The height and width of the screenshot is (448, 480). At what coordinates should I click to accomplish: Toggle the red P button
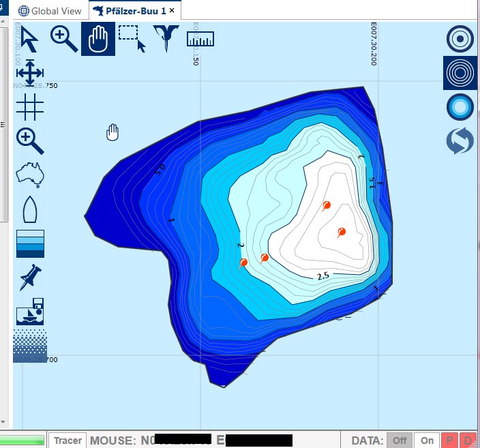pyautogui.click(x=450, y=440)
